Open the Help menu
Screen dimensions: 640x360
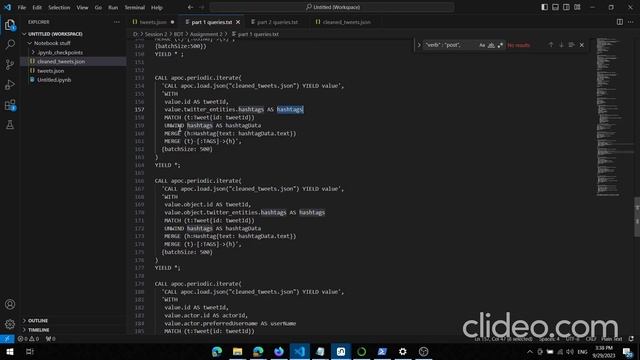click(157, 7)
